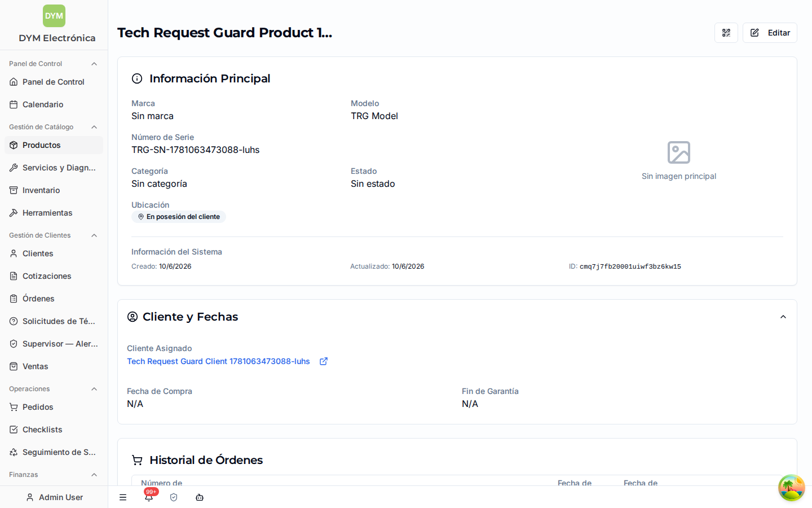Collapse the Gestión de Clientes group

94,235
